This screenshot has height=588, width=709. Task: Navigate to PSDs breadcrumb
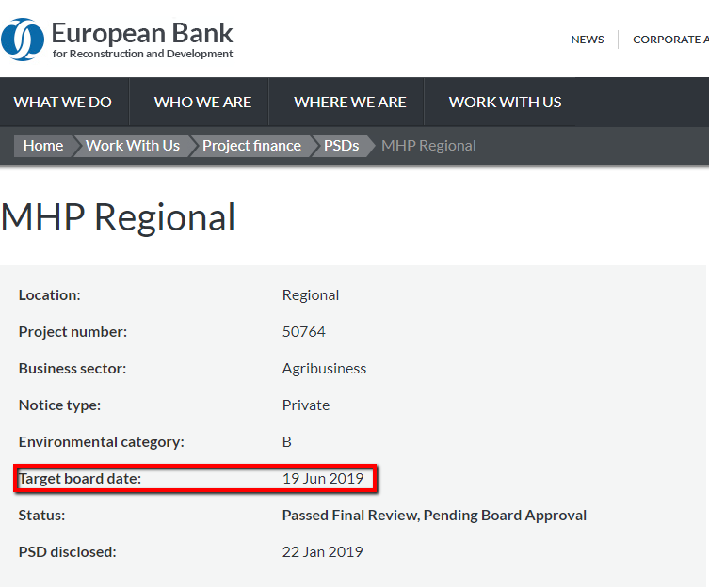pyautogui.click(x=342, y=146)
